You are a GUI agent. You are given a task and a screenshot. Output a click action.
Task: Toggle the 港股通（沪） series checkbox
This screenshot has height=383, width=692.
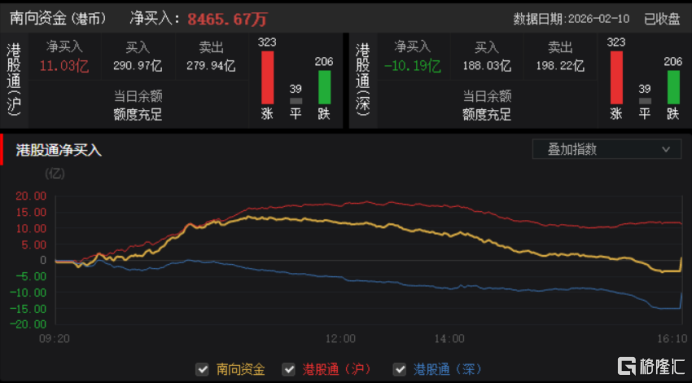pos(289,369)
